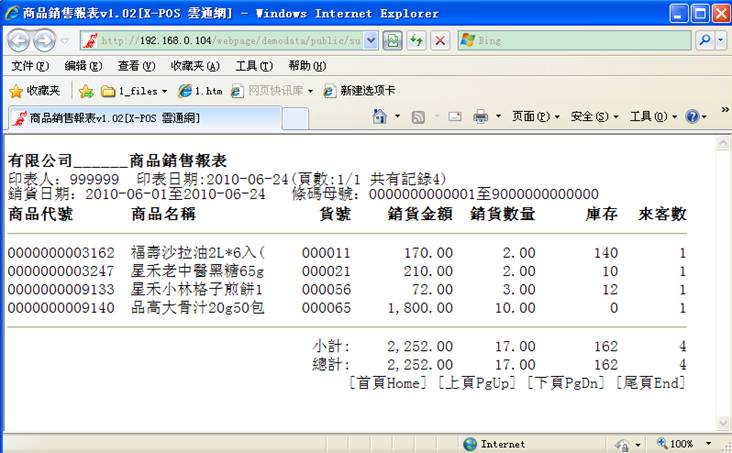The width and height of the screenshot is (732, 453).
Task: Click the Stop loading X icon
Action: pyautogui.click(x=438, y=41)
